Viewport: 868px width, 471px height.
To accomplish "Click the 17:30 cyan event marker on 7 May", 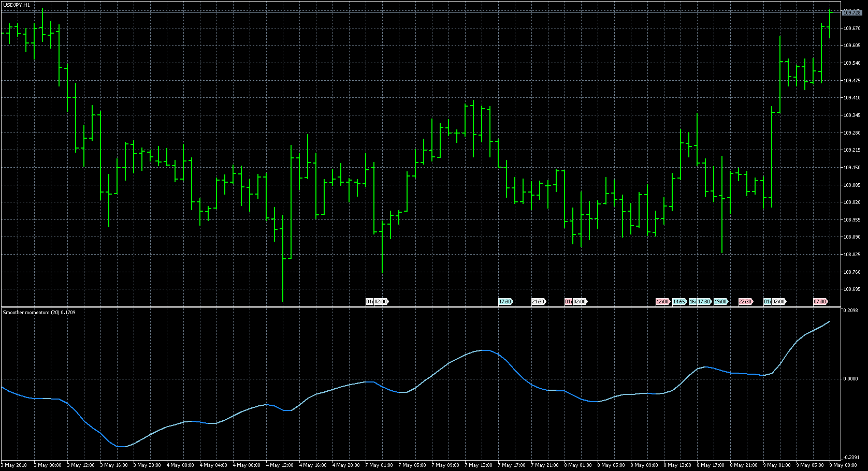I will tap(505, 302).
